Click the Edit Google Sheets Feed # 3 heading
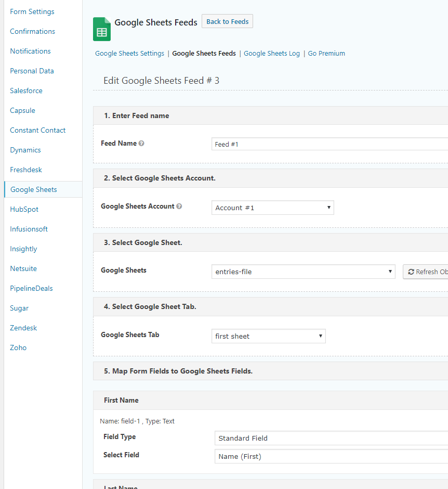Screen dimensions: 448x489 pos(162,81)
